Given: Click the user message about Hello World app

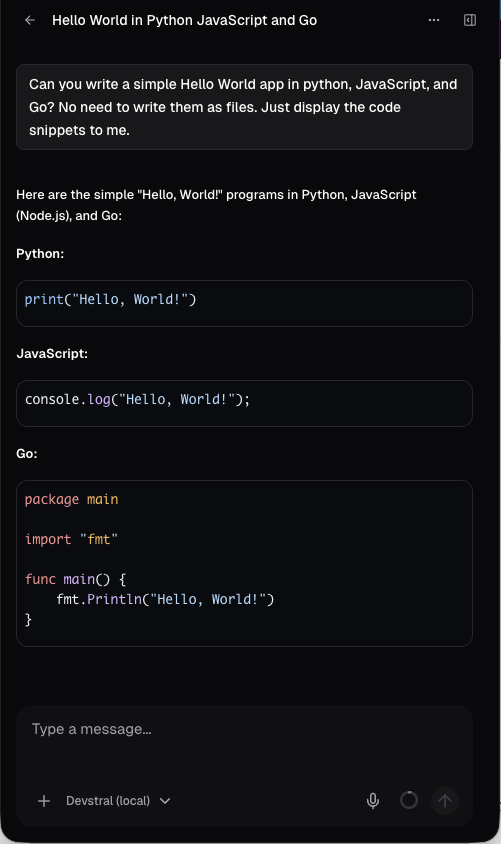Looking at the screenshot, I should 244,107.
